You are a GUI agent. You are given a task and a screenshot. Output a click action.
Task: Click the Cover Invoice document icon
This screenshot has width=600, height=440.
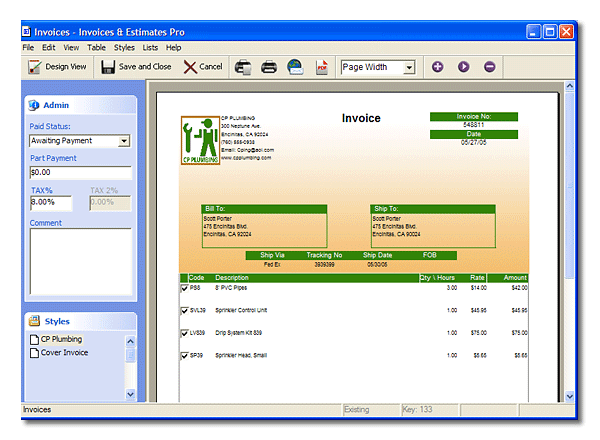tap(34, 353)
